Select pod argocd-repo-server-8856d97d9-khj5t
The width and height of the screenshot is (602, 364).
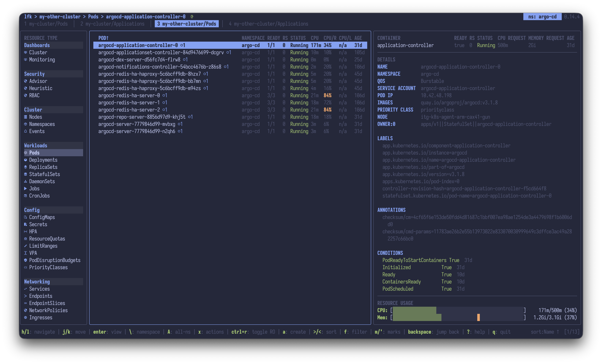[230, 117]
